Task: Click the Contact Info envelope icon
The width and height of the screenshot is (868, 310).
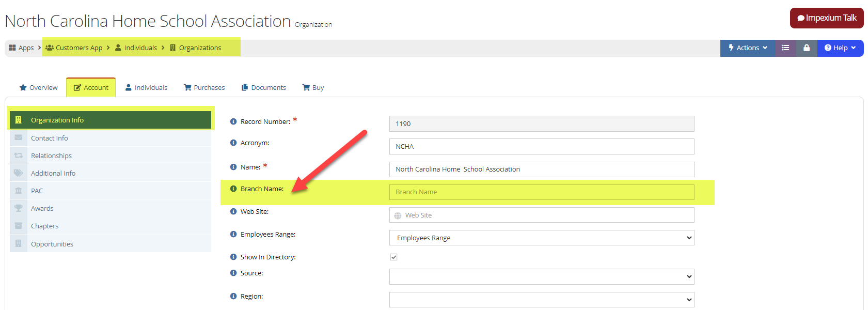Action: click(x=19, y=137)
